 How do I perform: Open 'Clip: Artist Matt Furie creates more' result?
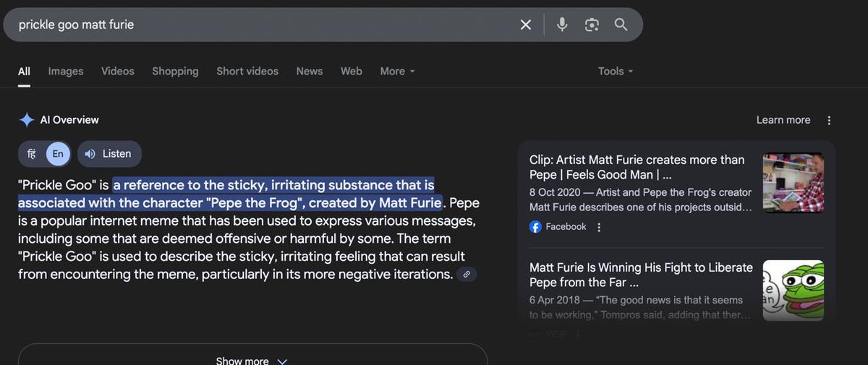click(637, 167)
